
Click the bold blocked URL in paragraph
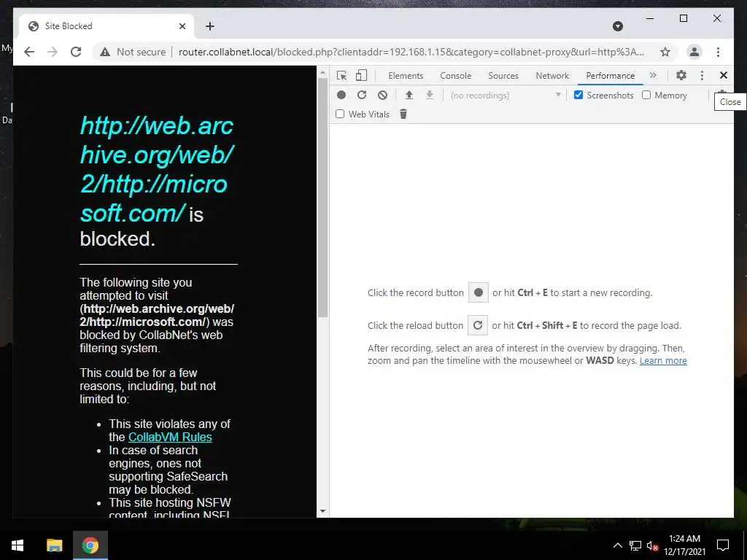[x=157, y=315]
